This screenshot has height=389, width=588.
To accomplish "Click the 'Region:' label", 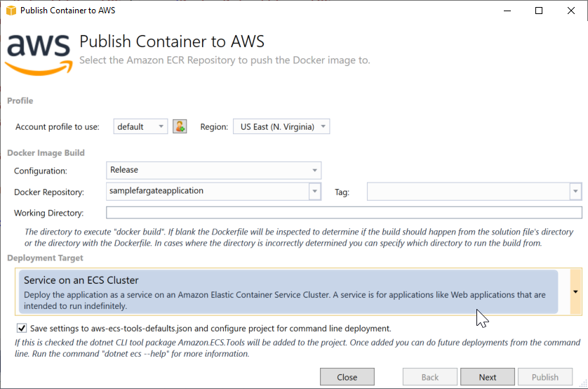I will tap(214, 127).
